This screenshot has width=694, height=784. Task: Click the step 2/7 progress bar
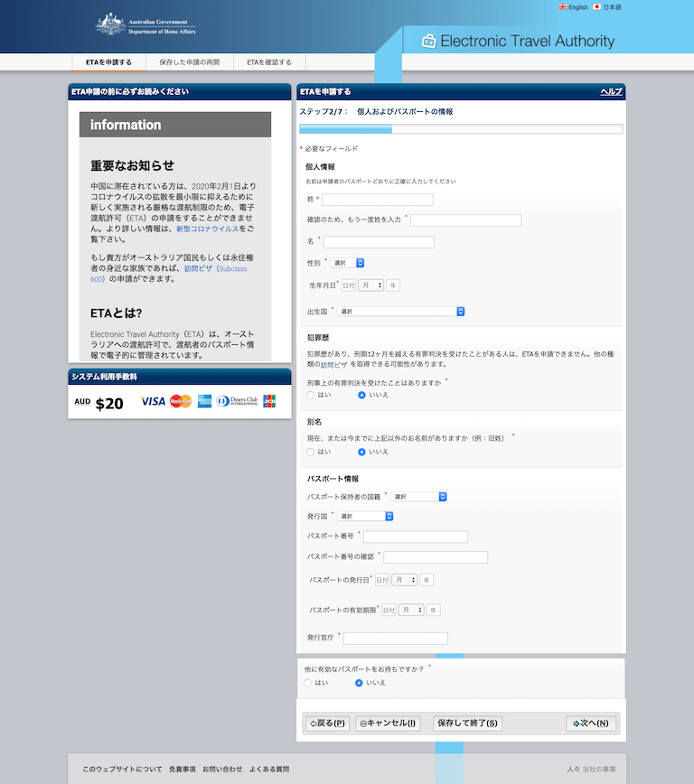click(461, 129)
